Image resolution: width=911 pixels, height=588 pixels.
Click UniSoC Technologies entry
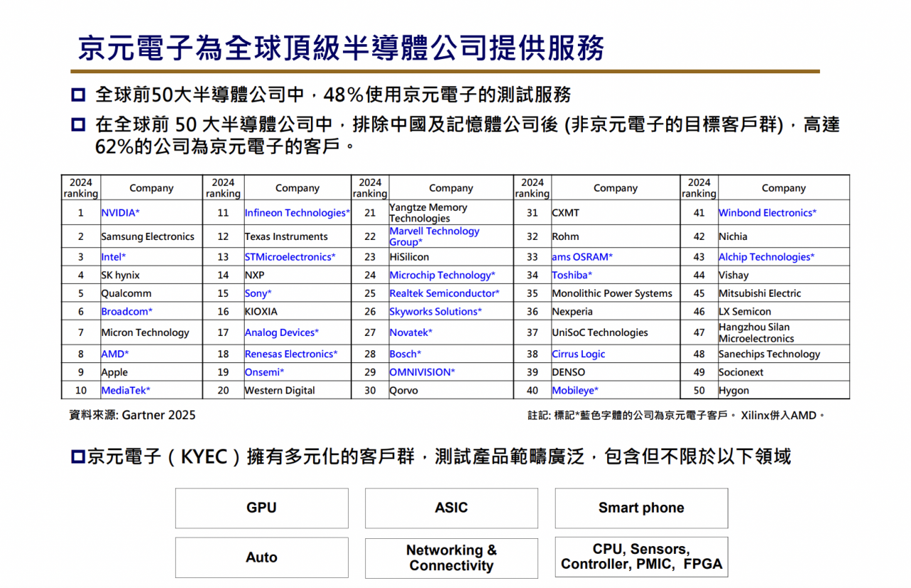616,332
